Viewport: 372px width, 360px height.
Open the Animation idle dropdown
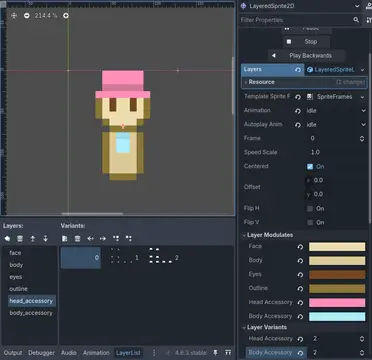click(x=336, y=110)
